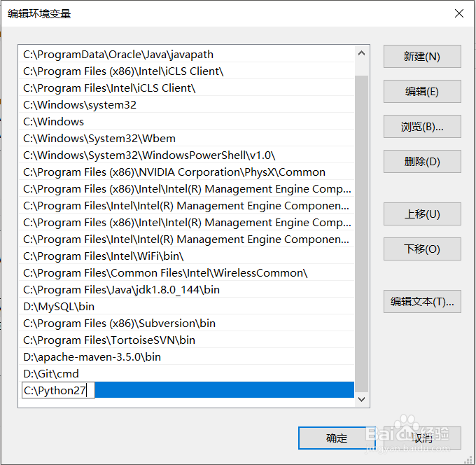Select the Subversion\bin path entry
The image size is (476, 465).
186,323
